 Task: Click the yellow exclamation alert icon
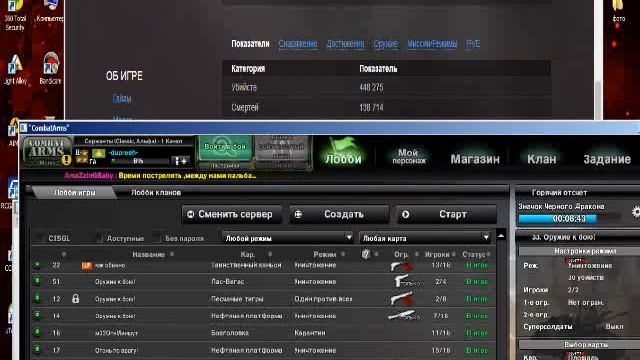point(66,160)
